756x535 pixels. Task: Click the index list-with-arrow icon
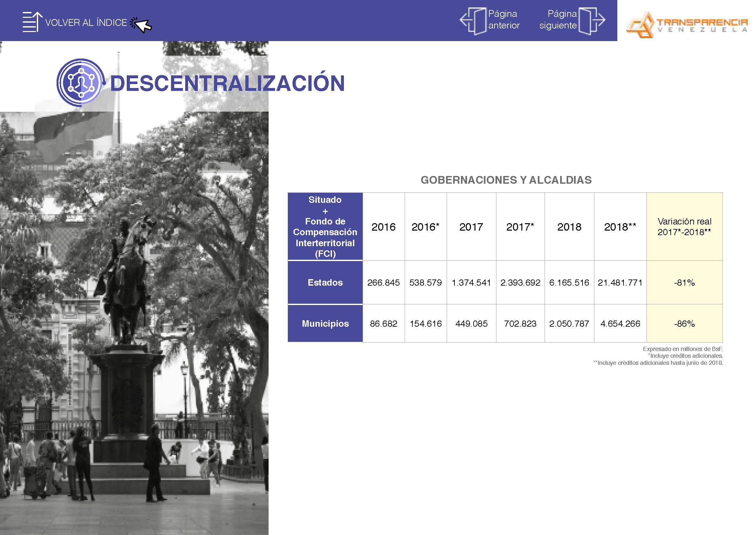point(32,22)
